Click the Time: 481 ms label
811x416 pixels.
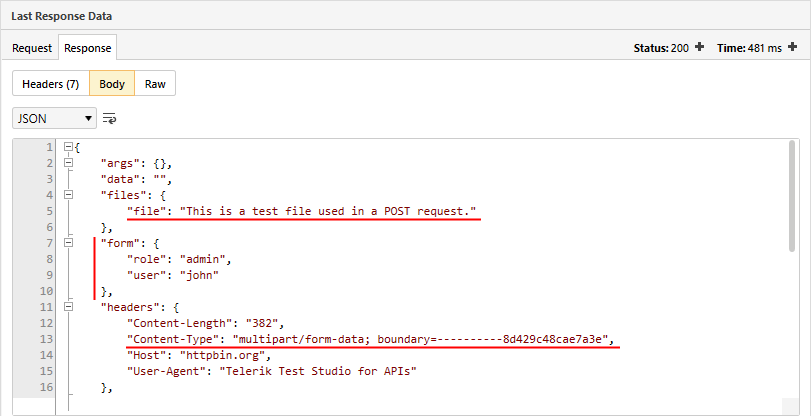point(749,48)
